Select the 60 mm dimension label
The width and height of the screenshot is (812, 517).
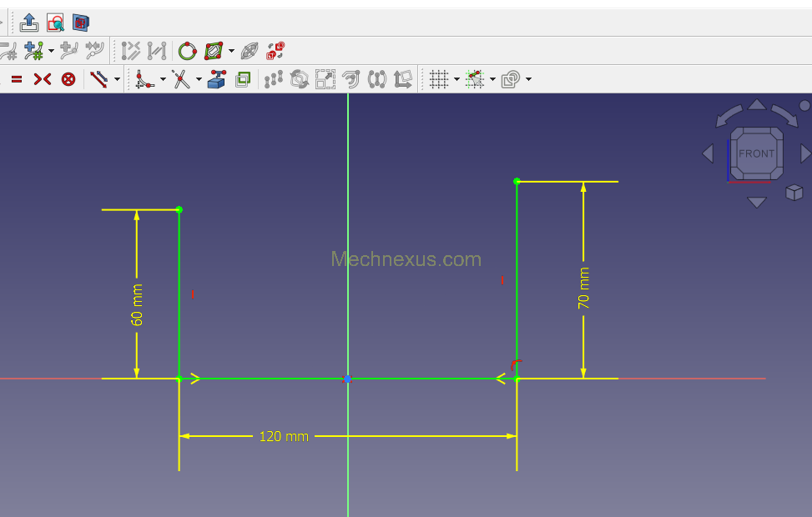[x=137, y=305]
